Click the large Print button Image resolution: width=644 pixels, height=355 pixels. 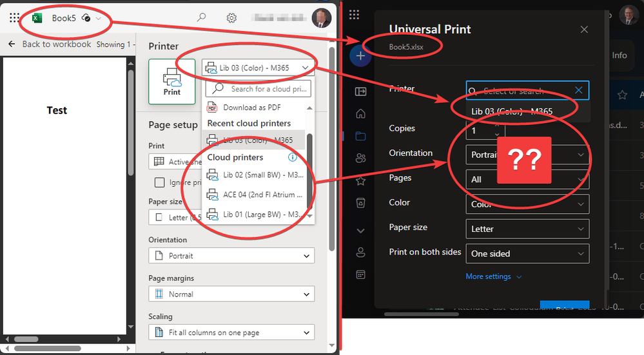point(171,81)
